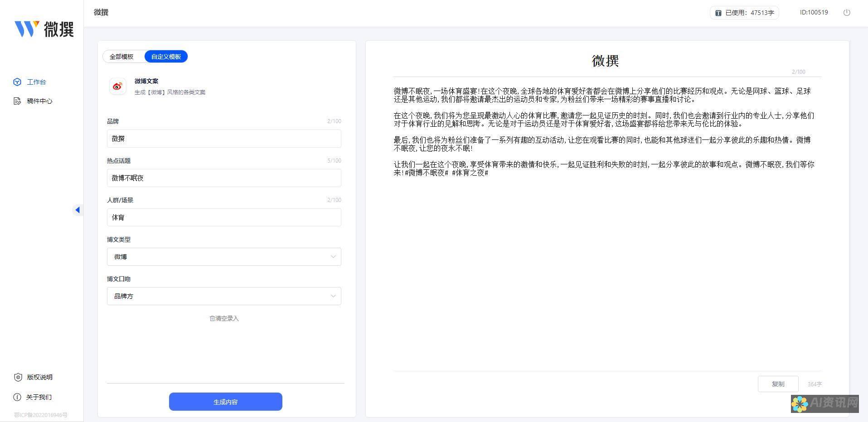
Task: Click the 364字 word count
Action: (x=815, y=384)
